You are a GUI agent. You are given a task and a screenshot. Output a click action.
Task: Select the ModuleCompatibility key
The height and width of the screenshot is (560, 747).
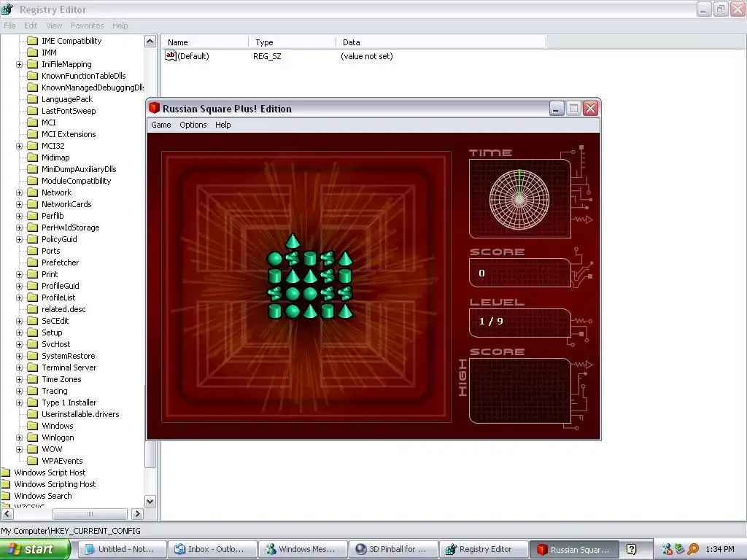[76, 181]
